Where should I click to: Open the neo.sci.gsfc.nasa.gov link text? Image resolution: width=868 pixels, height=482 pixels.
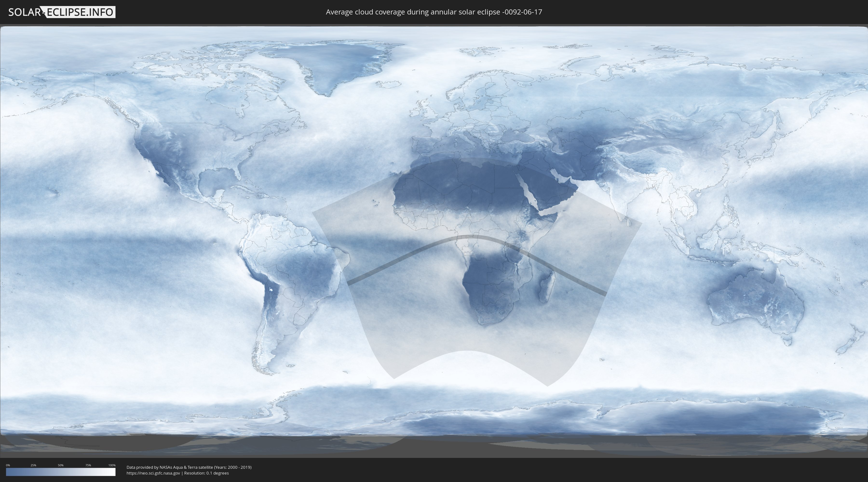pyautogui.click(x=153, y=473)
